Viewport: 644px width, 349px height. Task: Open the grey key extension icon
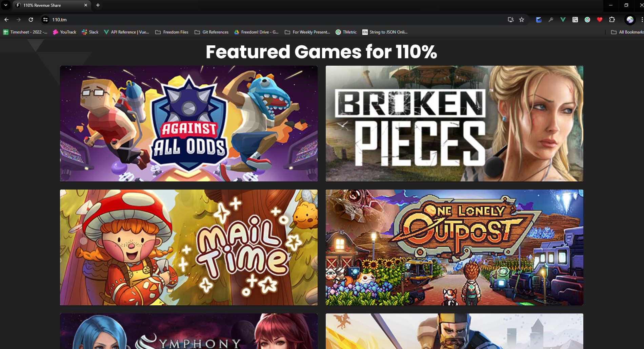coord(551,20)
